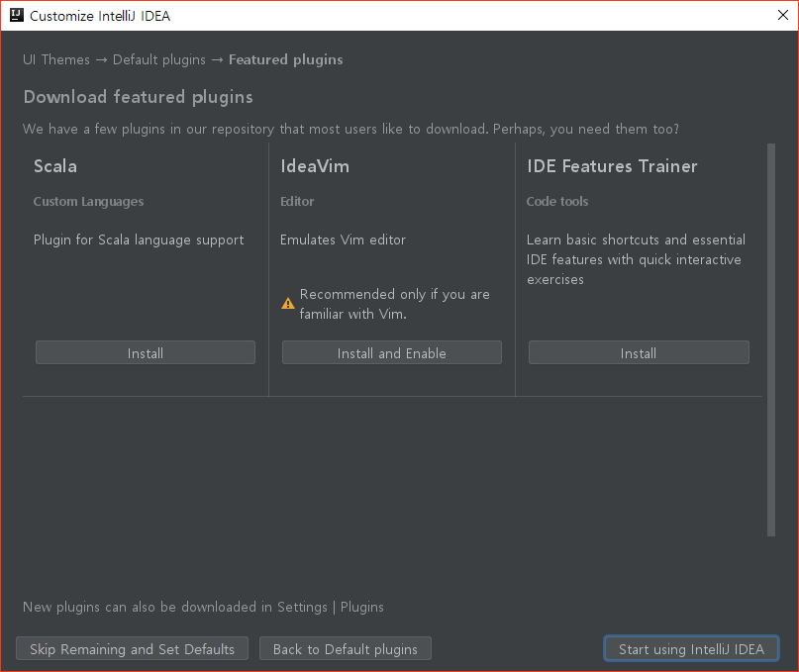Screen dimensions: 799x672
Task: Click 'Learn basic shortcuts and essential' description
Action: (636, 259)
